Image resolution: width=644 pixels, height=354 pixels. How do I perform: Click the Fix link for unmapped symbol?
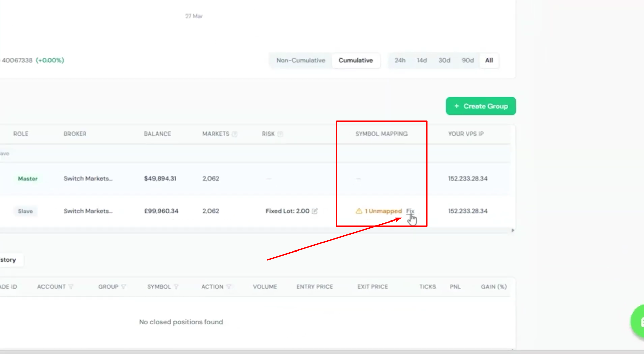tap(410, 211)
